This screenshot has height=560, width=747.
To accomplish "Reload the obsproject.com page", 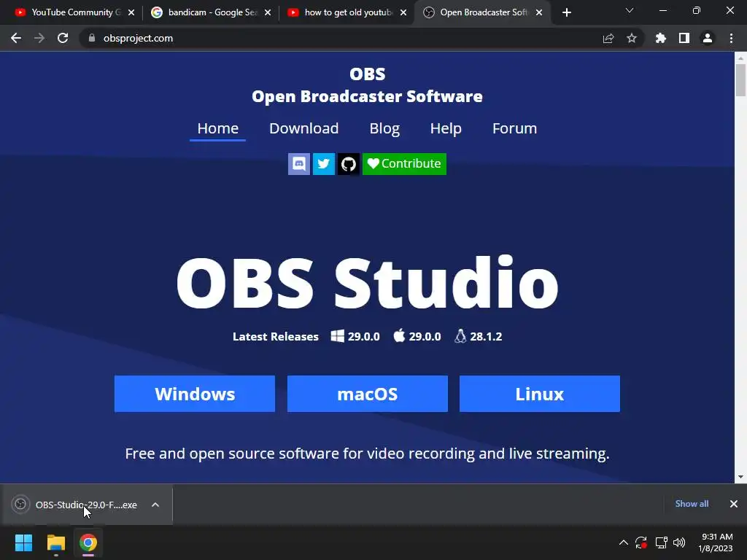I will [x=63, y=38].
